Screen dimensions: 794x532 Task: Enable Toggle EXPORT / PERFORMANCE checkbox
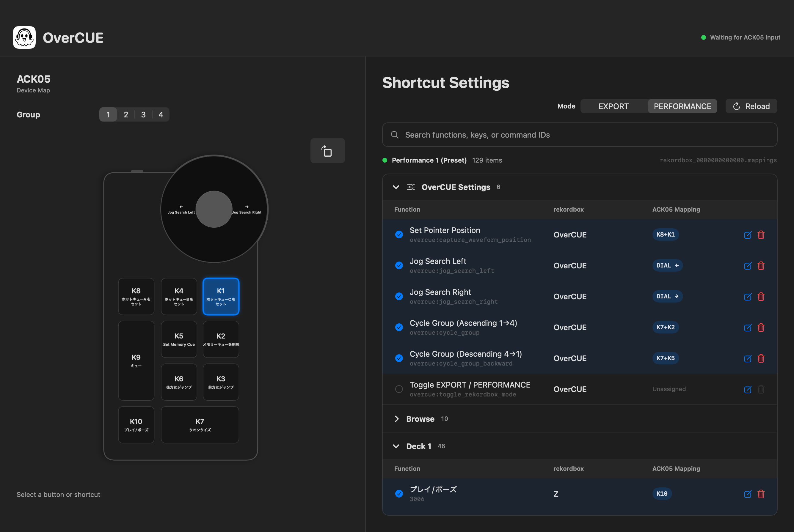pyautogui.click(x=399, y=389)
